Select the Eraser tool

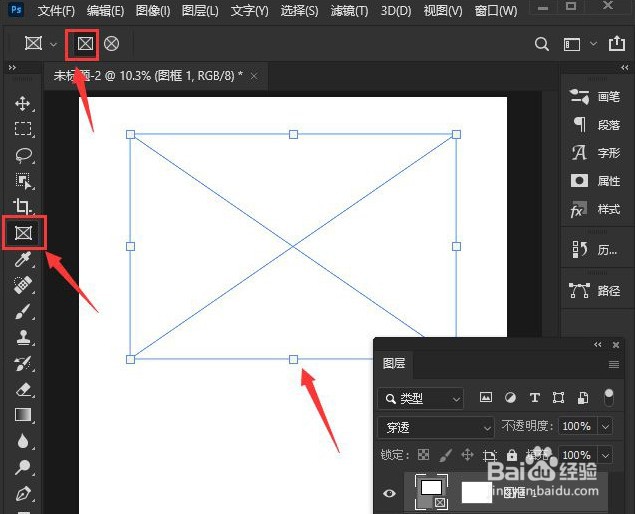[23, 389]
